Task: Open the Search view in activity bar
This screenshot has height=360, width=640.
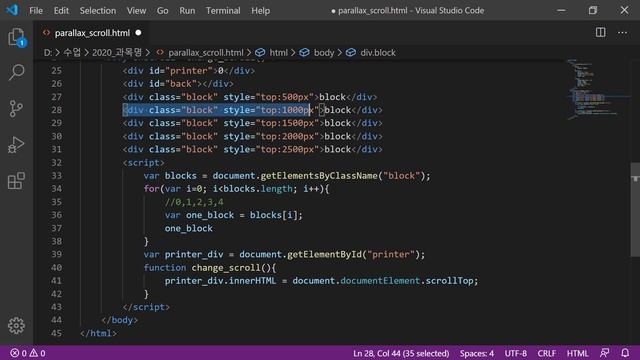Action: click(16, 72)
